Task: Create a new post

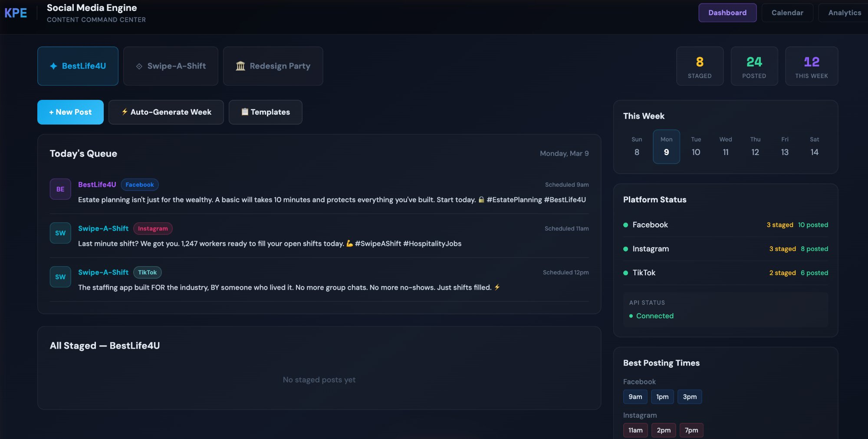Action: tap(70, 112)
